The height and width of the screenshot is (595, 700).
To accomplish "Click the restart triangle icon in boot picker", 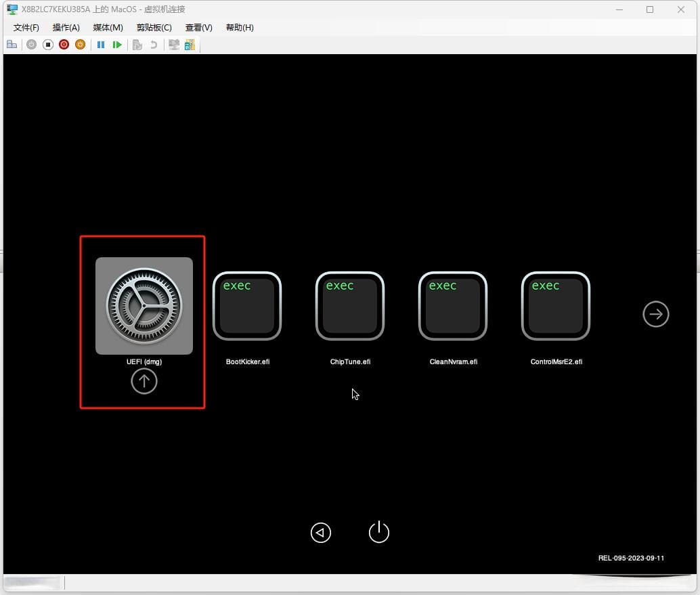I will tap(320, 533).
